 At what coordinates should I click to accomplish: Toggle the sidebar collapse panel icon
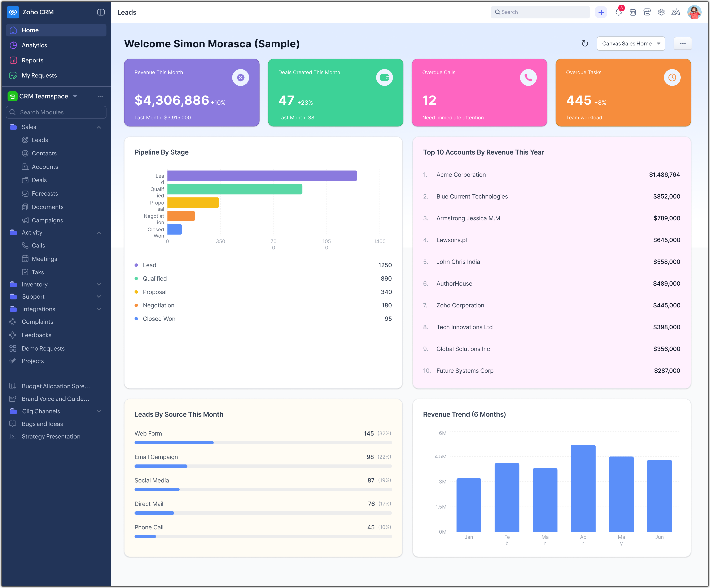pyautogui.click(x=101, y=12)
